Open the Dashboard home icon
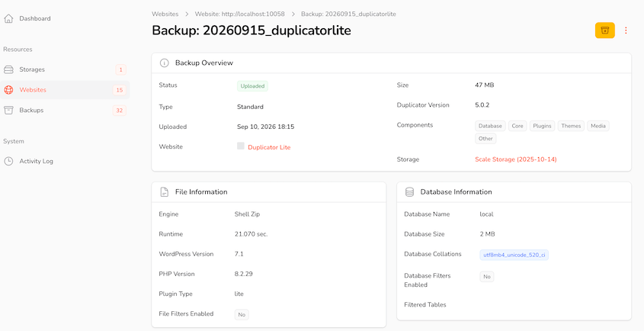The width and height of the screenshot is (644, 331). point(8,18)
